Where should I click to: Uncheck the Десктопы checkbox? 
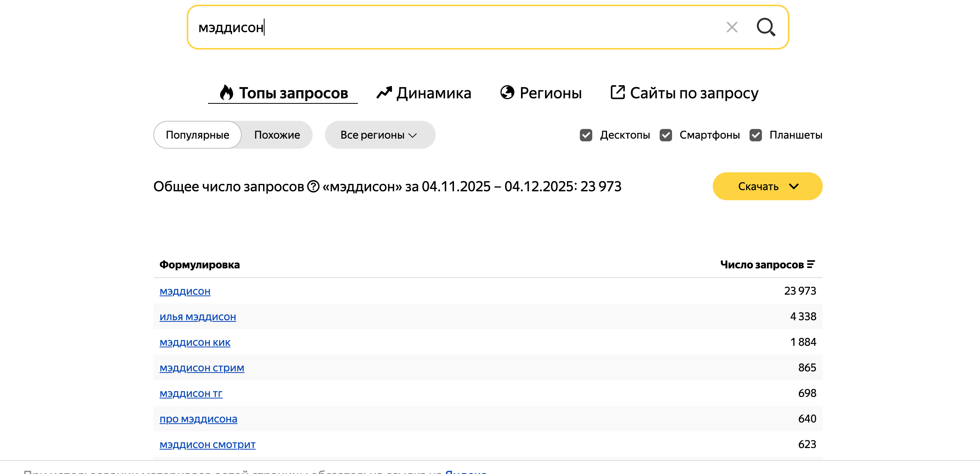586,135
